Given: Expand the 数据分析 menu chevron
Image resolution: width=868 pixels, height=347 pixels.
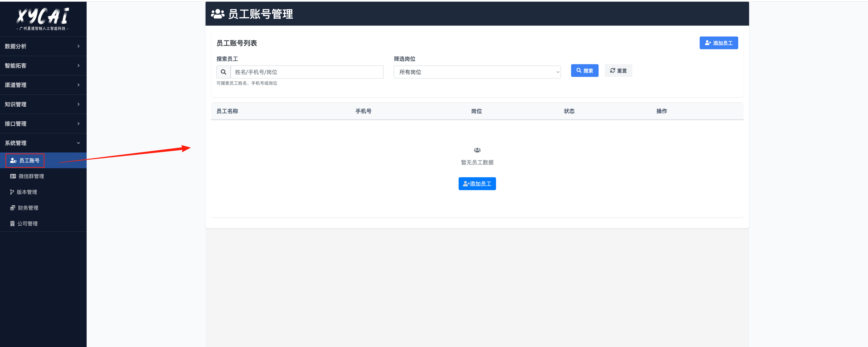Looking at the screenshot, I should [x=78, y=46].
